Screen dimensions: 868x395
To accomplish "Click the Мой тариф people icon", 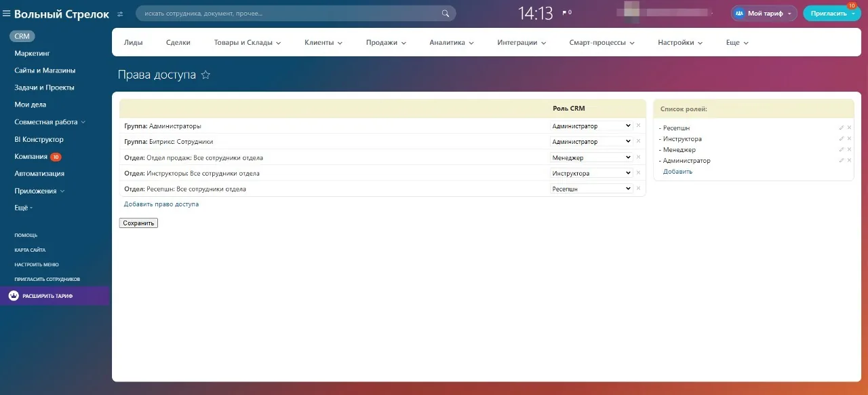I will tap(739, 13).
